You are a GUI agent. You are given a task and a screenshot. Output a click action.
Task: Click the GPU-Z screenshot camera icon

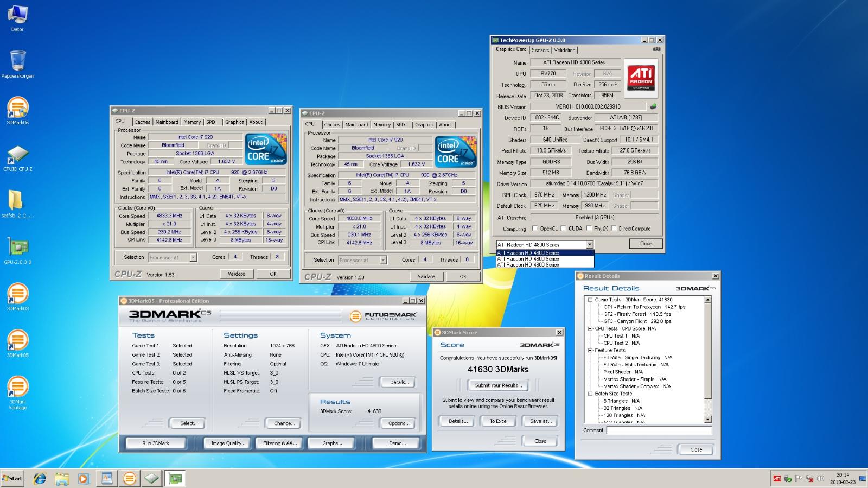coord(656,49)
